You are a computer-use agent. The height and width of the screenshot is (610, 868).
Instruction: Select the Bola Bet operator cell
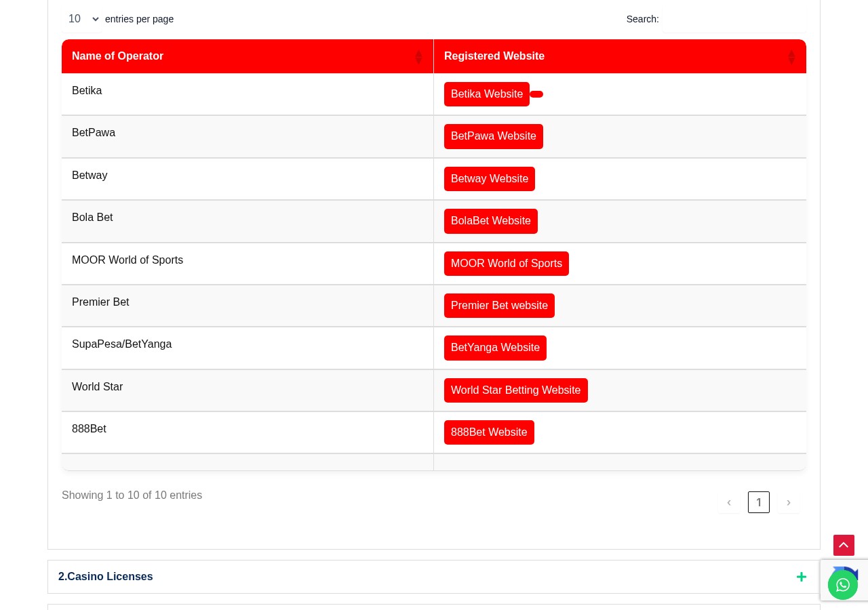click(x=248, y=222)
